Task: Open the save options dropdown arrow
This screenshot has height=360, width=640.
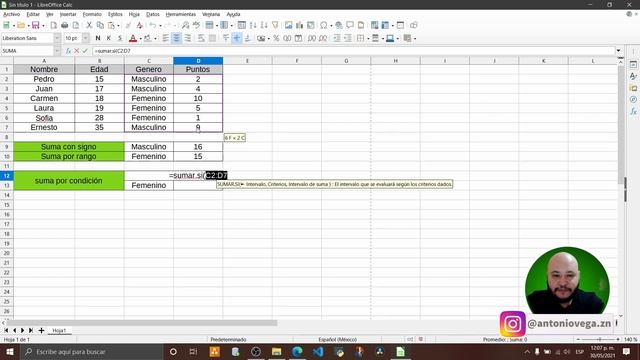Action: 43,26
